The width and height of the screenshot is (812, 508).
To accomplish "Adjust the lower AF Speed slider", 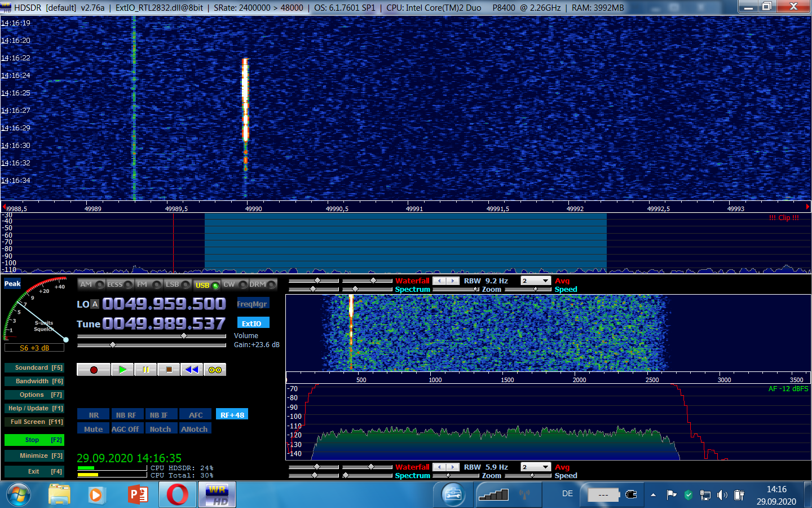I will (x=528, y=476).
